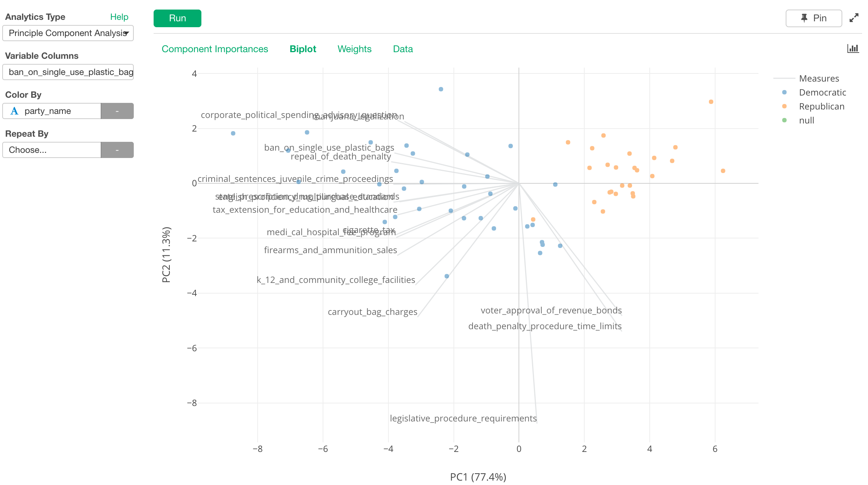Toggle the null legend entry
Viewport: 868px width, 485px height.
point(806,120)
